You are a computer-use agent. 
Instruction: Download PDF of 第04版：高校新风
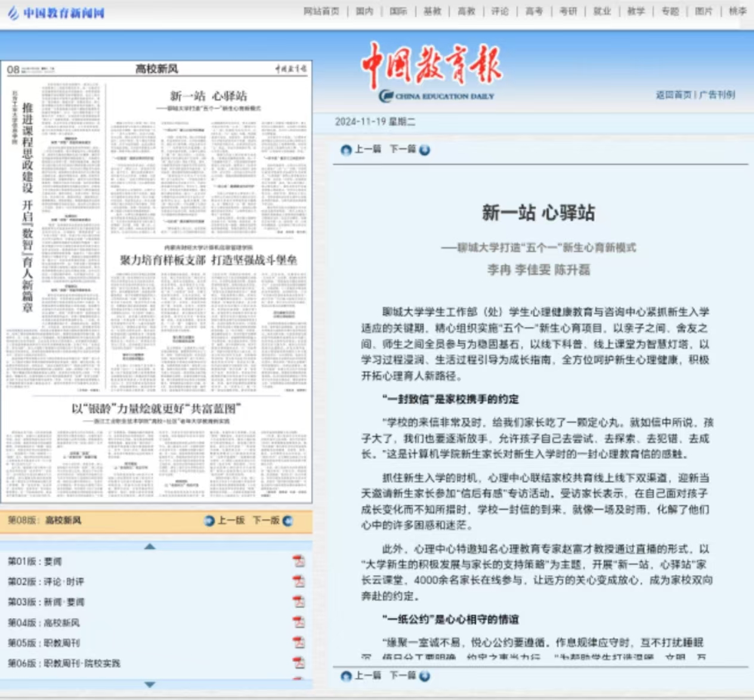tap(298, 622)
